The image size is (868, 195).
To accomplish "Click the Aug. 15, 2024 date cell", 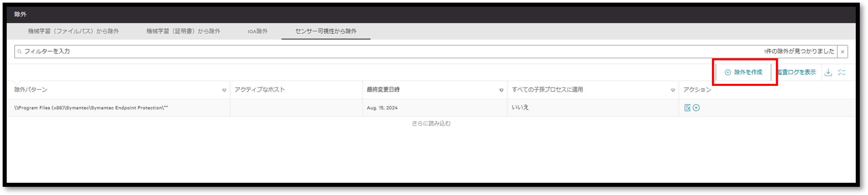I will [382, 108].
